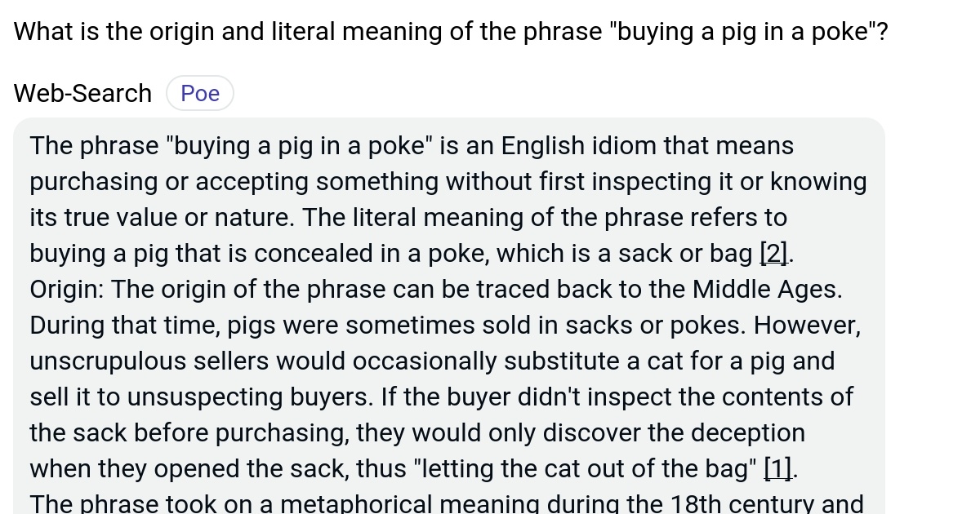Open citation link [1]
Screen dimensions: 980x514
778,469
